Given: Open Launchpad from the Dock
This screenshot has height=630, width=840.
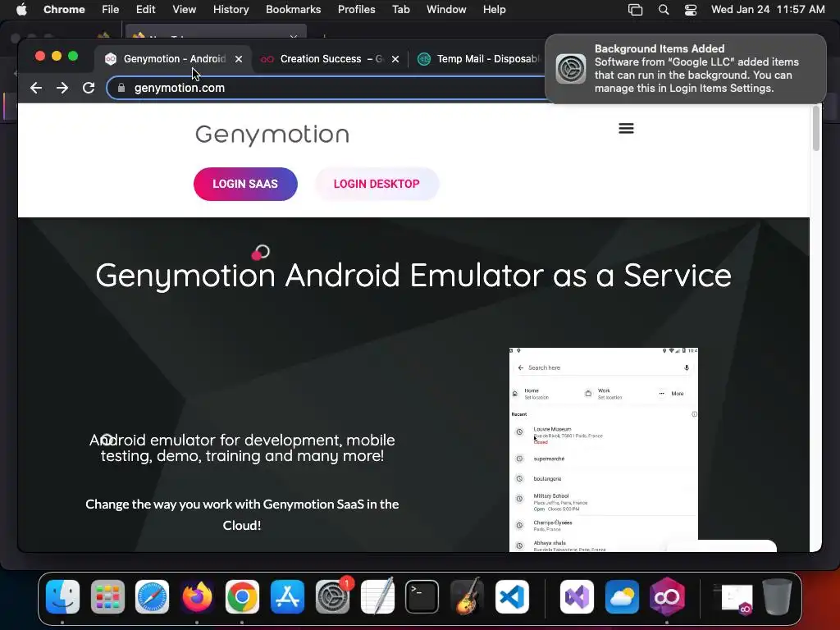Looking at the screenshot, I should pos(107,596).
